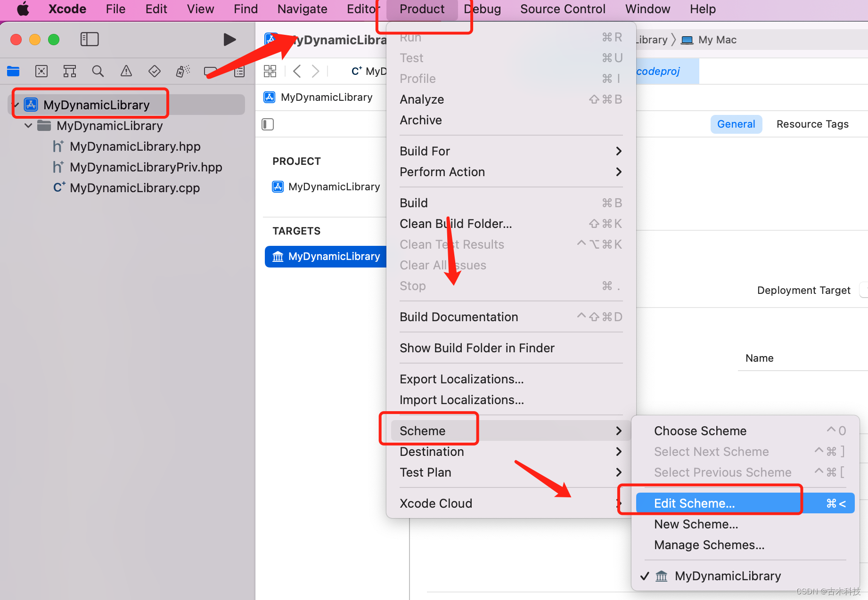Open the Source Control navigator
This screenshot has height=600, width=868.
[41, 71]
